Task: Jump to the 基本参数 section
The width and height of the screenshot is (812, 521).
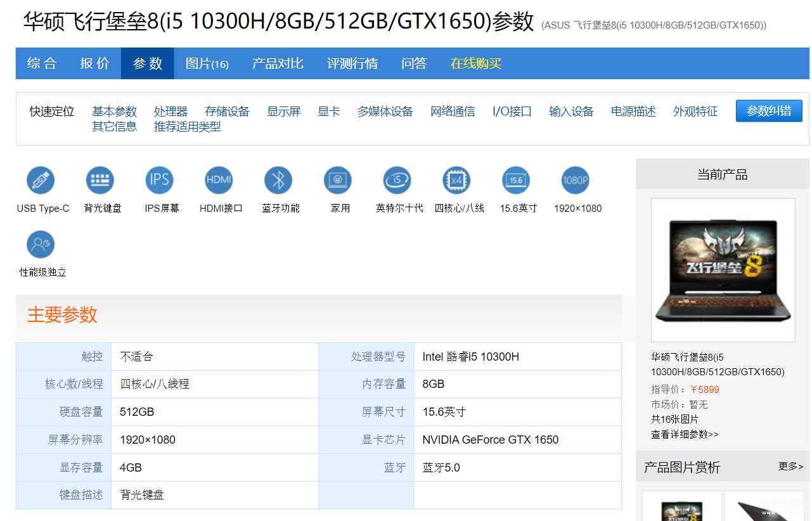Action: click(115, 112)
